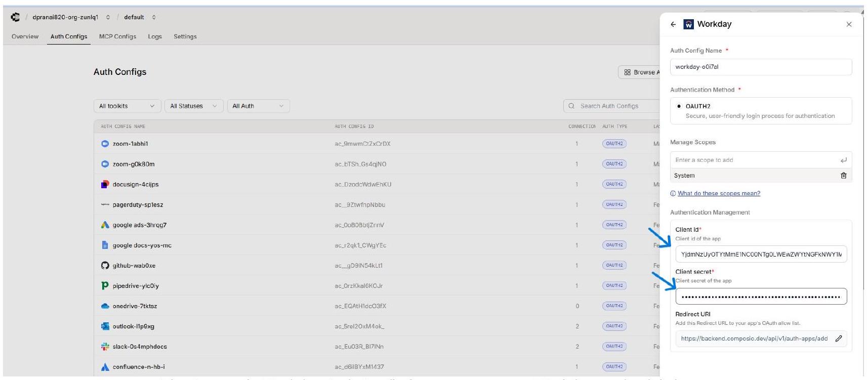Screen dimensions: 868x380
Task: Click the ID ac_DzodcWdwEhKU
Action: point(363,184)
